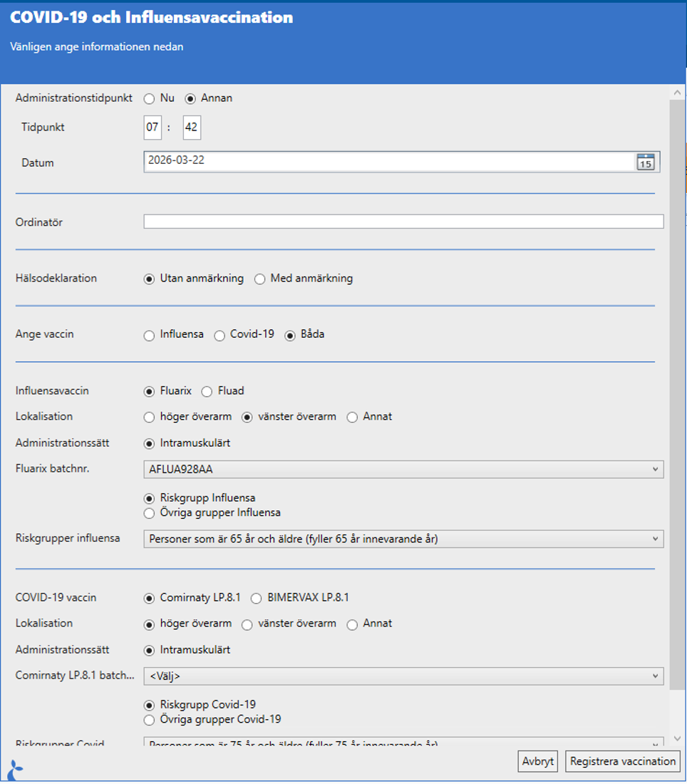The width and height of the screenshot is (687, 784).
Task: Select 'Nu' as administration time
Action: pos(149,98)
